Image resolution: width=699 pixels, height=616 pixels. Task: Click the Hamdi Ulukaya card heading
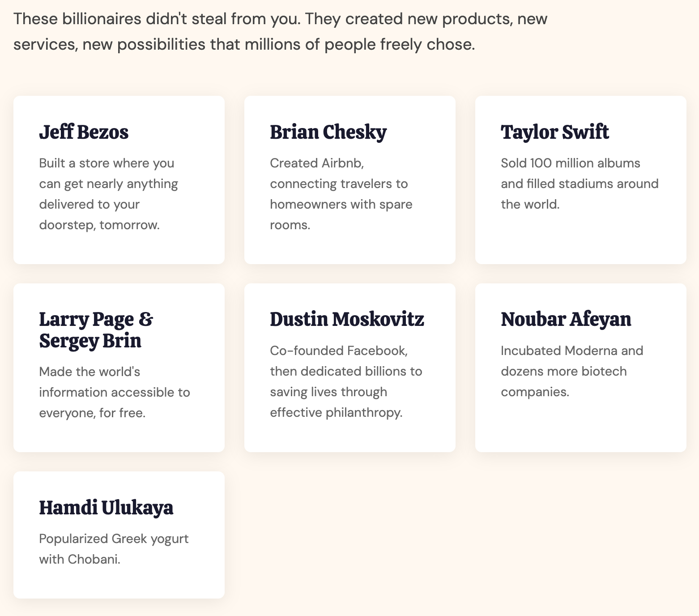(106, 508)
